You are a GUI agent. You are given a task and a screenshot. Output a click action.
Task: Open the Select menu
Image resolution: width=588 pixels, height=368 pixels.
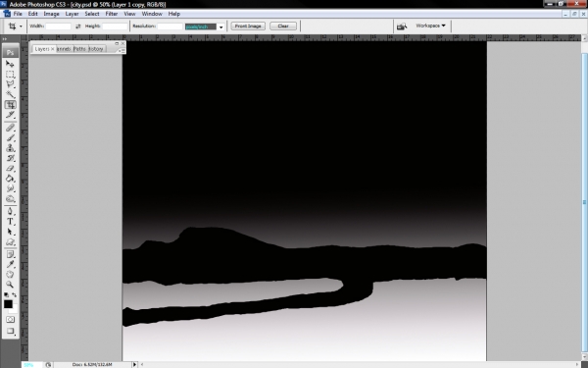92,14
